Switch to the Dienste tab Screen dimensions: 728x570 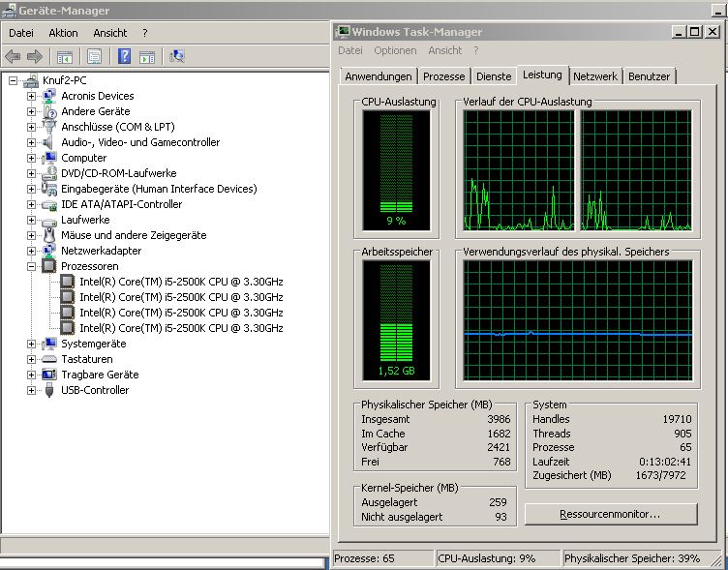pyautogui.click(x=494, y=76)
